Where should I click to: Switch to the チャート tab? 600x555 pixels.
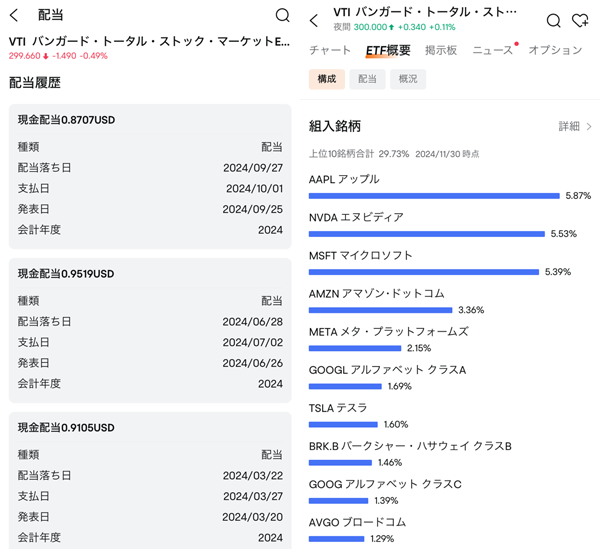coord(329,50)
